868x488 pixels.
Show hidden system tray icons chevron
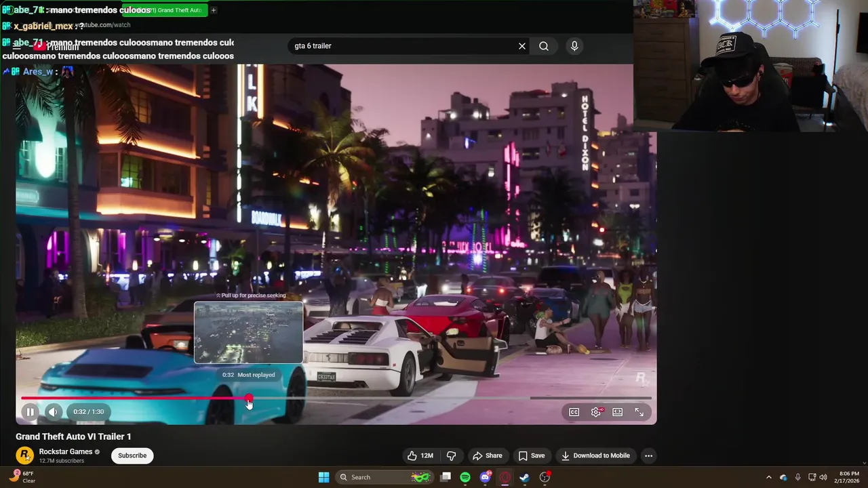click(x=768, y=477)
